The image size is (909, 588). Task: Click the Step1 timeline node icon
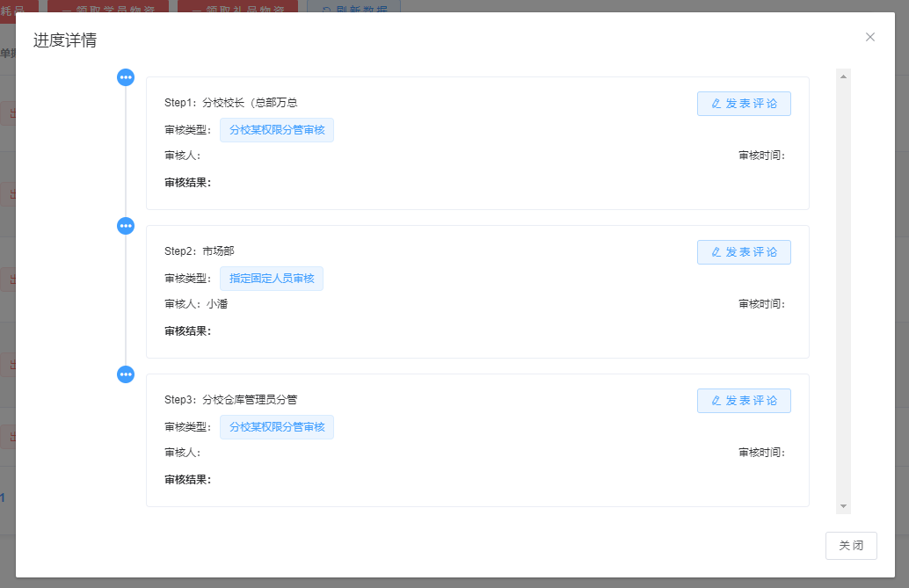[x=126, y=77]
